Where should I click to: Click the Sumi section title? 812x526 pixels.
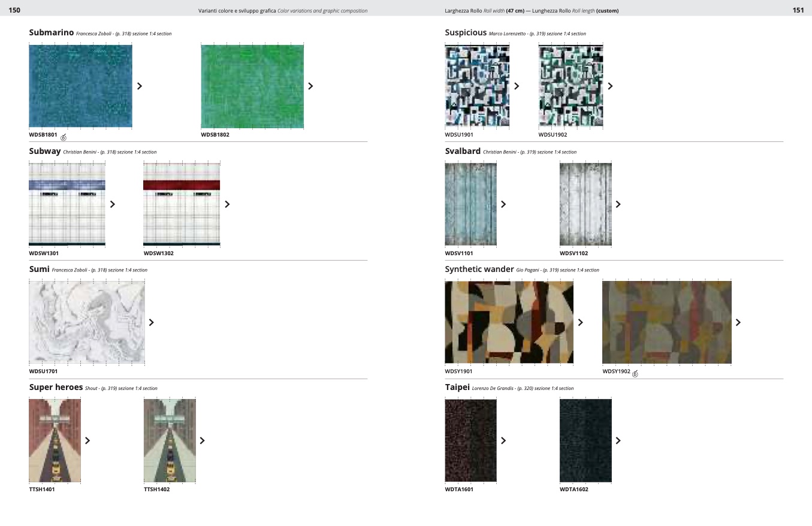[39, 270]
